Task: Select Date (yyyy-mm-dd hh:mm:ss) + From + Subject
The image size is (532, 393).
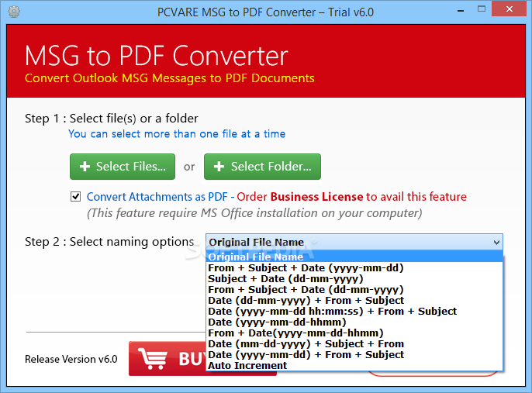Action: [x=354, y=312]
